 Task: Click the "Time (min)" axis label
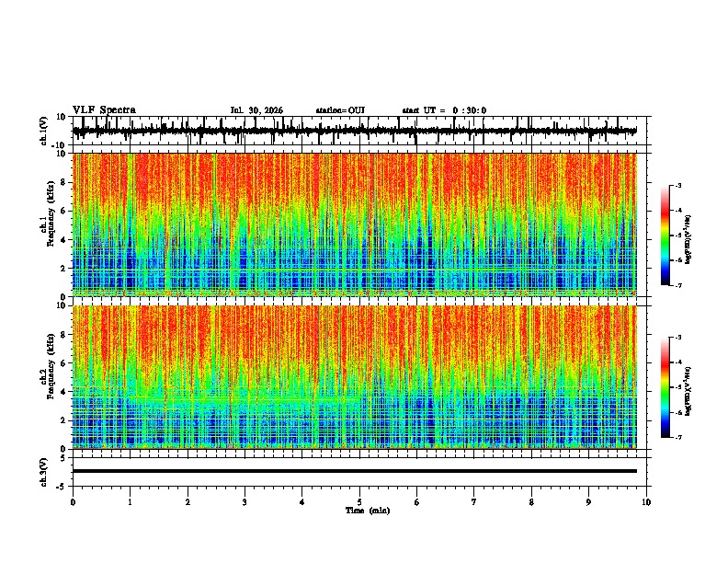tap(368, 511)
